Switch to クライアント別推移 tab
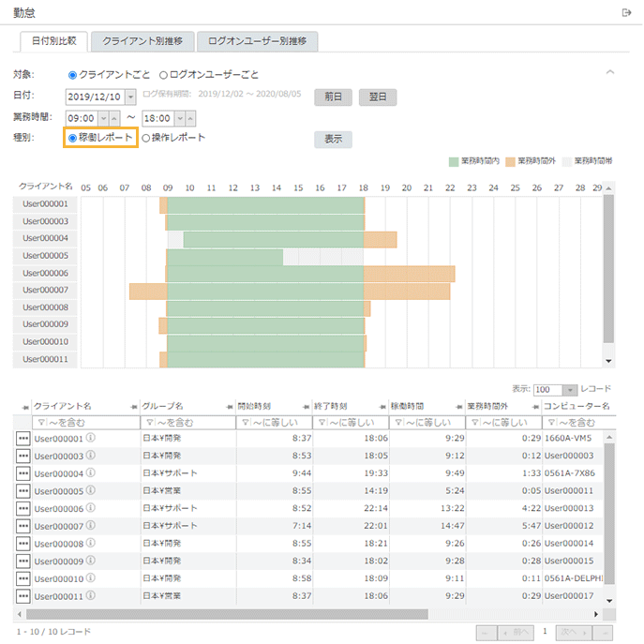Image resolution: width=644 pixels, height=644 pixels. [143, 41]
